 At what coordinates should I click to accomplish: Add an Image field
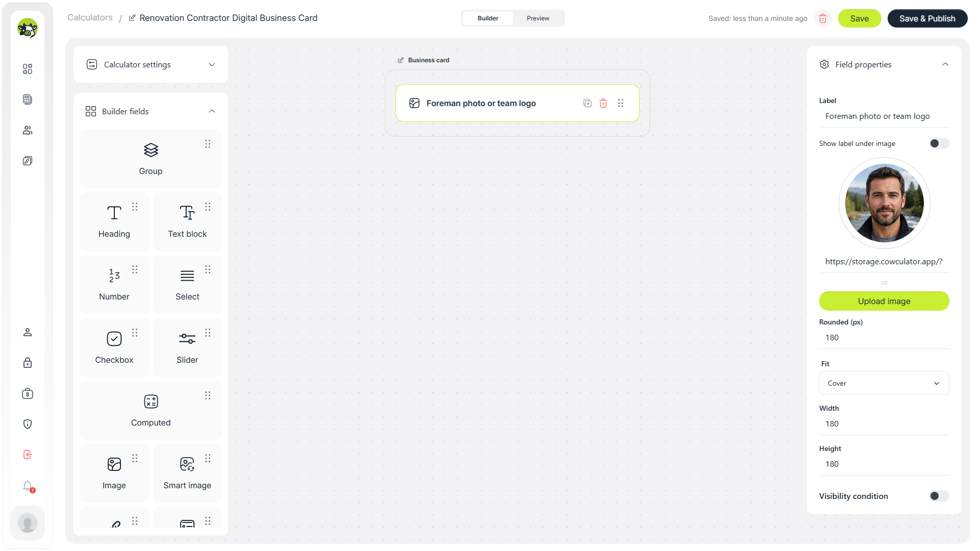114,473
